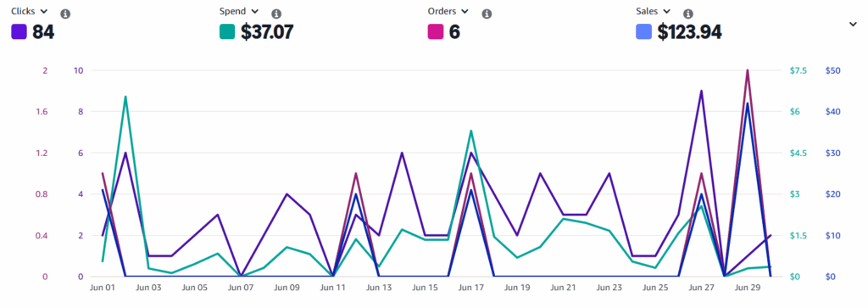Click the 1.2 Orders axis label
The image size is (868, 308).
tap(42, 153)
